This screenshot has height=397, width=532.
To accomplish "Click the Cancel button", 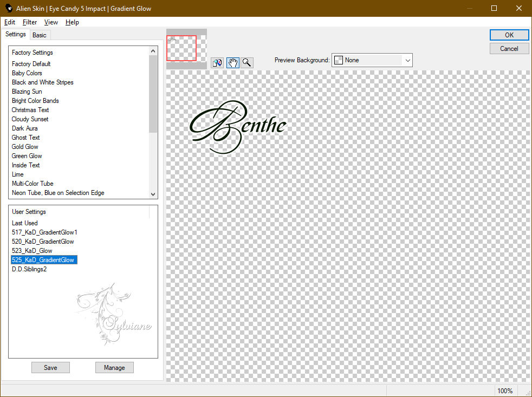I will pyautogui.click(x=509, y=49).
